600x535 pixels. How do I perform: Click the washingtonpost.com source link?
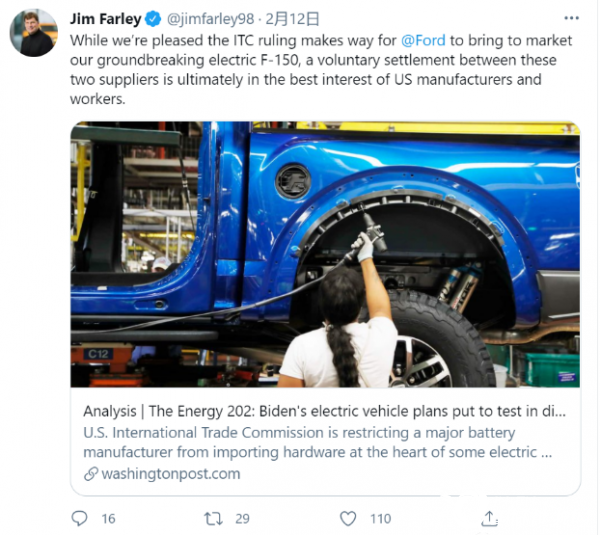170,474
